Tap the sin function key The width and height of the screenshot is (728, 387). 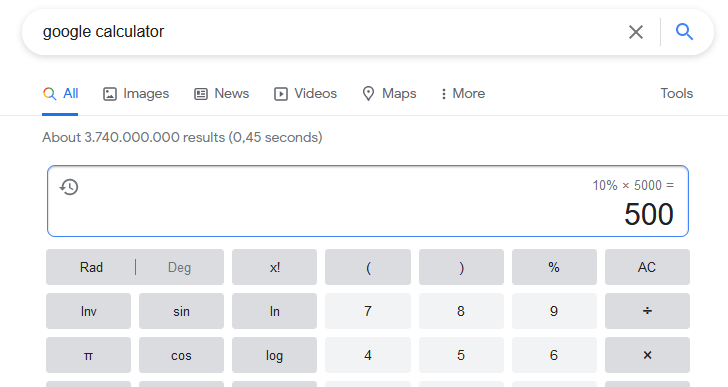[x=181, y=311]
